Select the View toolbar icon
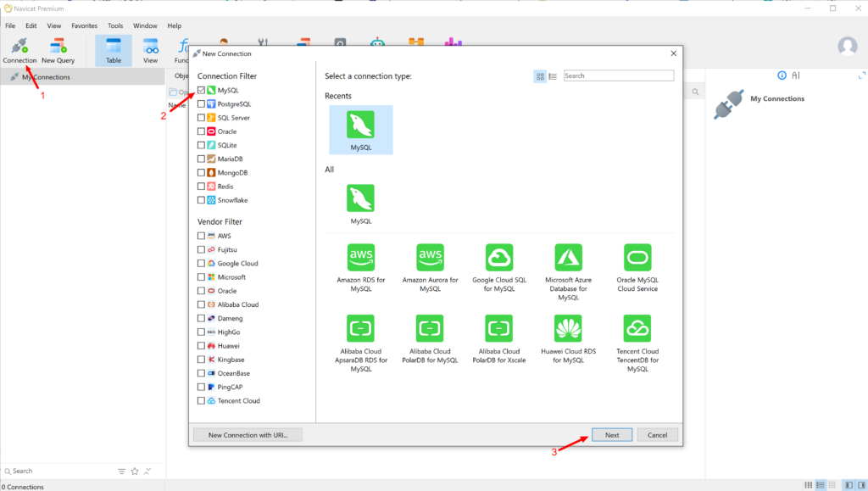The image size is (868, 491). (x=151, y=50)
